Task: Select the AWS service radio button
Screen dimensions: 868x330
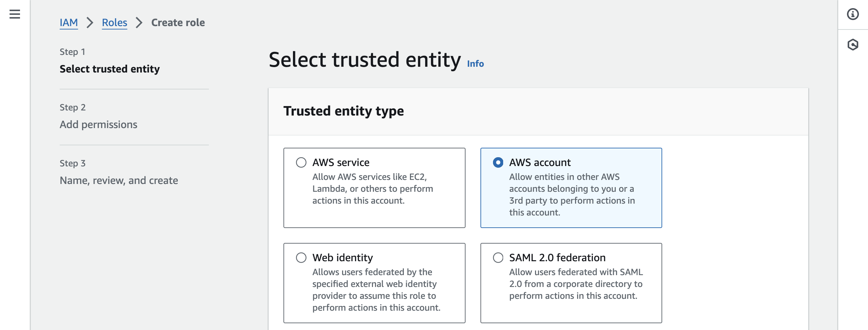Action: tap(301, 163)
